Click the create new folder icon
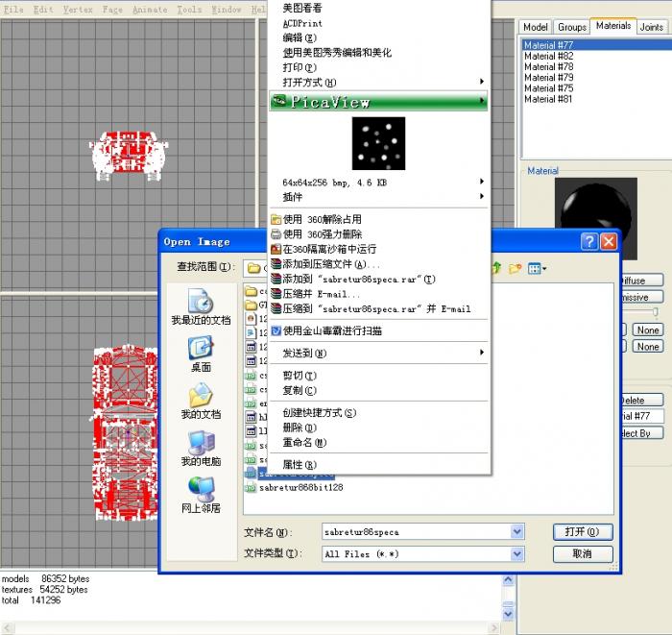The width and height of the screenshot is (672, 635). [516, 269]
